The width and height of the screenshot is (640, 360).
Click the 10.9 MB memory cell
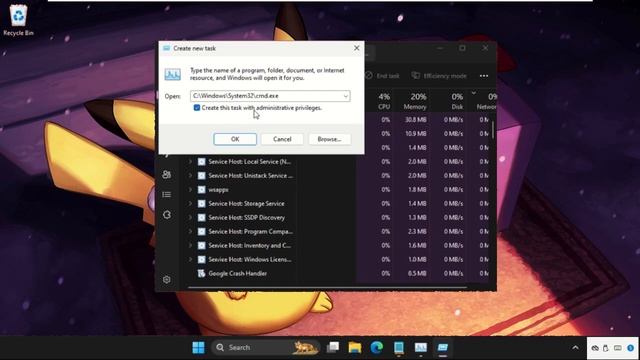coord(416,133)
